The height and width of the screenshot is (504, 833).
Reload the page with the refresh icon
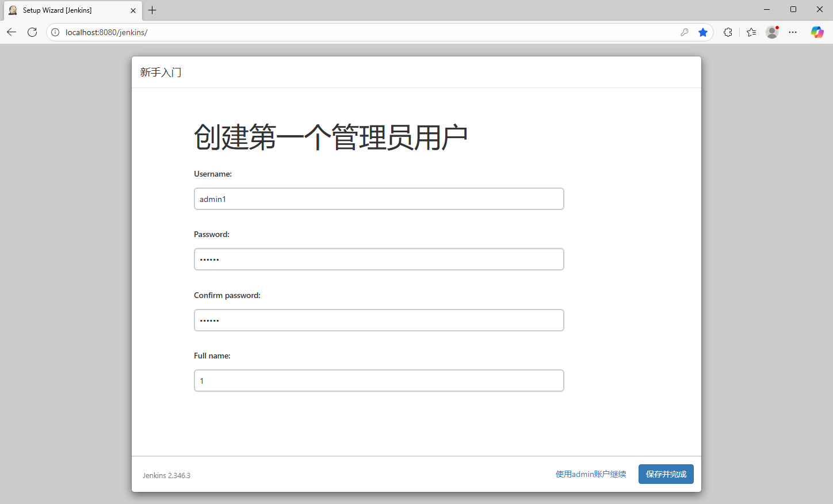[32, 32]
